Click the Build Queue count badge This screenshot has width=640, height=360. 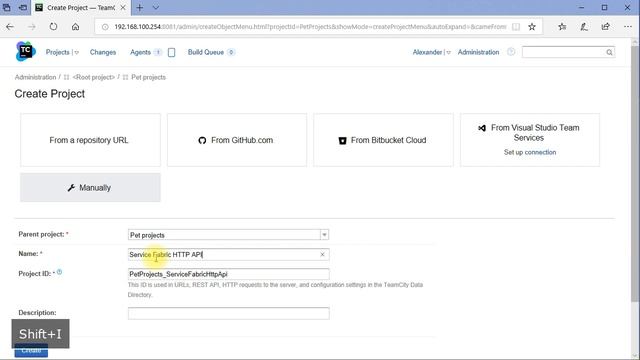(x=231, y=52)
